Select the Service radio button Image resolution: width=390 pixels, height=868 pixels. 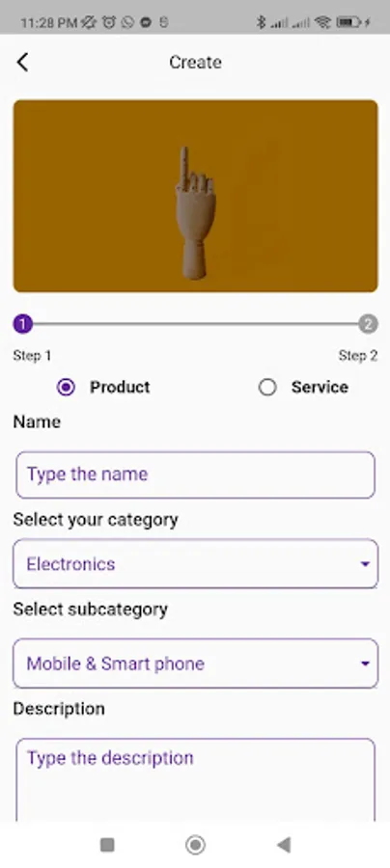(267, 387)
